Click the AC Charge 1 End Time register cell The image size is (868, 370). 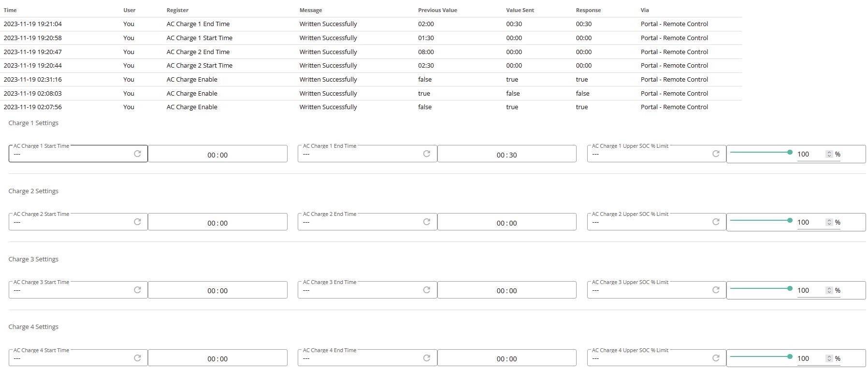[198, 24]
